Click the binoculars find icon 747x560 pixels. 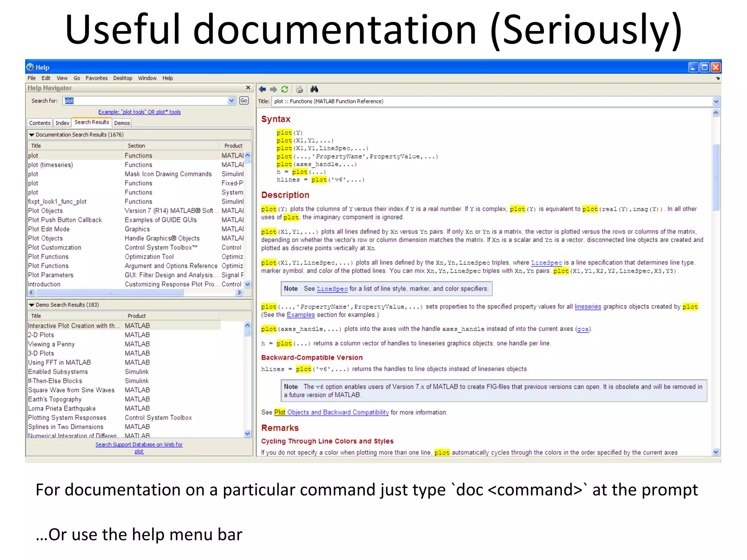click(x=314, y=89)
